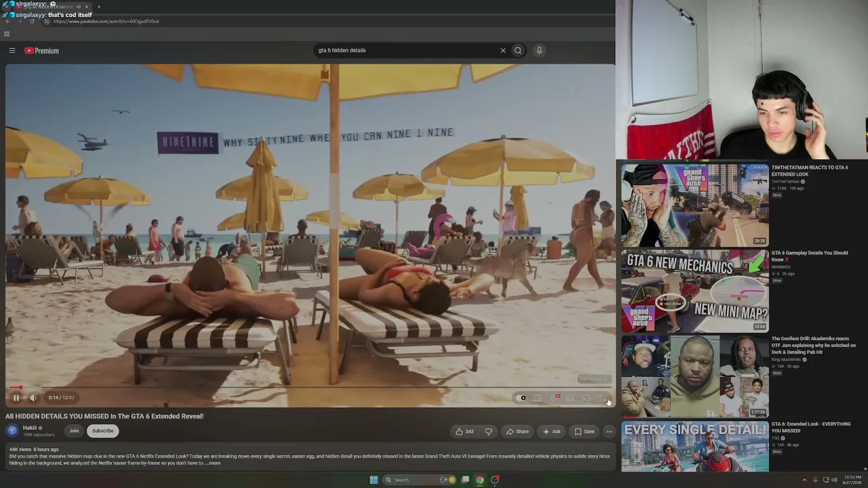Open a new browser tab
868x488 pixels.
(98, 7)
